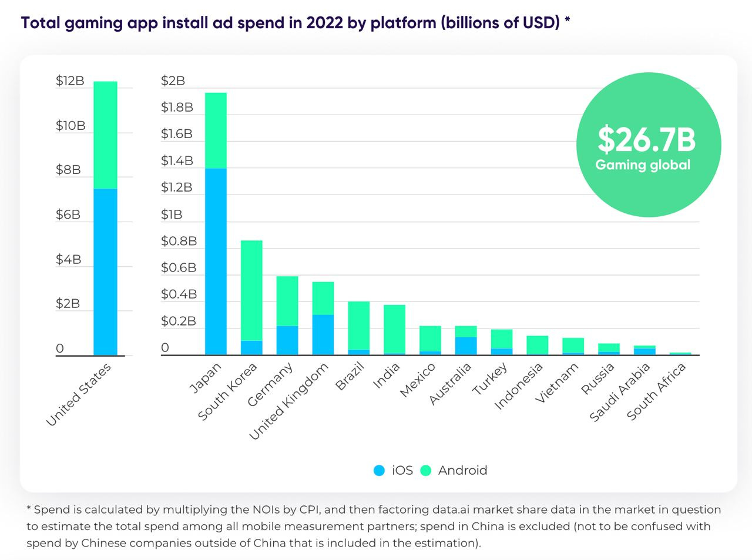Click Germany's iOS bar segment
Image resolution: width=752 pixels, height=560 pixels.
click(x=287, y=340)
